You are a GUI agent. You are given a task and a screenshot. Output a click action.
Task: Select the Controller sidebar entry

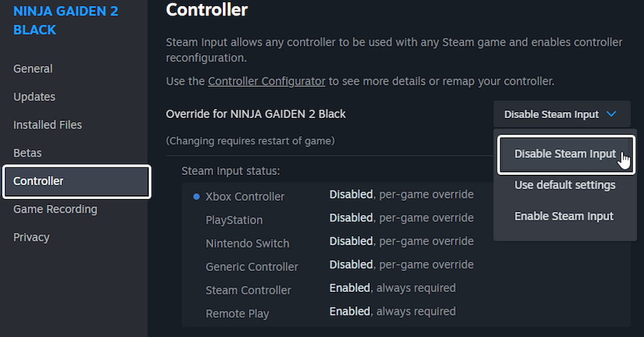[x=38, y=181]
